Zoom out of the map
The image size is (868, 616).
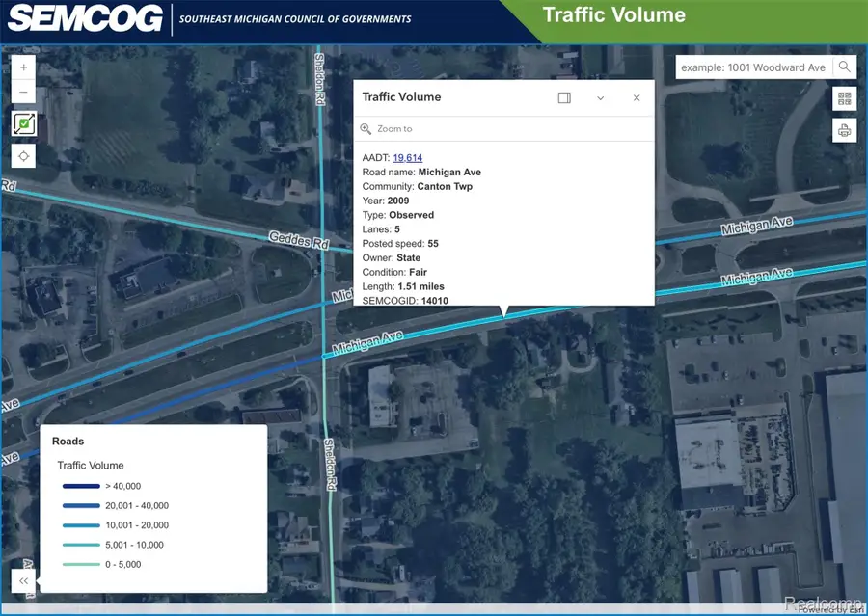[22, 92]
